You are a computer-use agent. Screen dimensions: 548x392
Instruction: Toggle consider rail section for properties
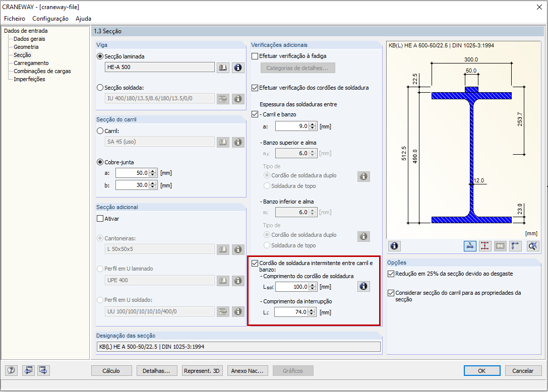click(391, 293)
